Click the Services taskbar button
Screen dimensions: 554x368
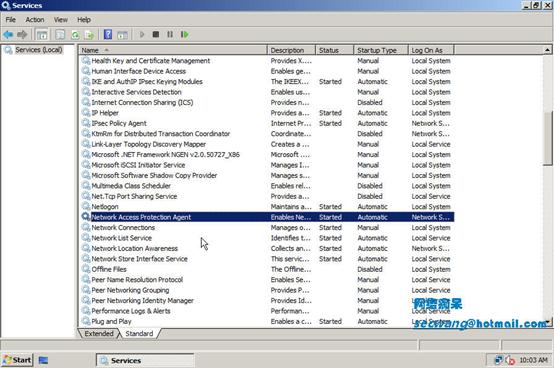coord(145,360)
